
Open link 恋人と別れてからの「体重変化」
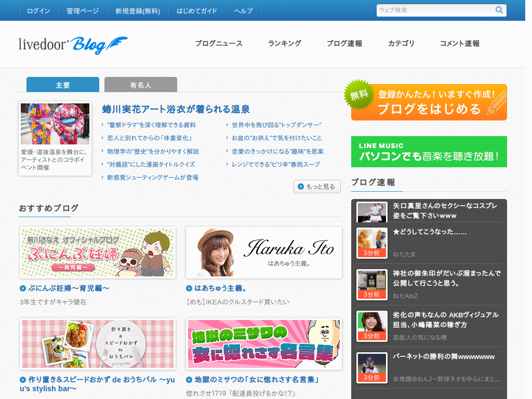coord(150,138)
